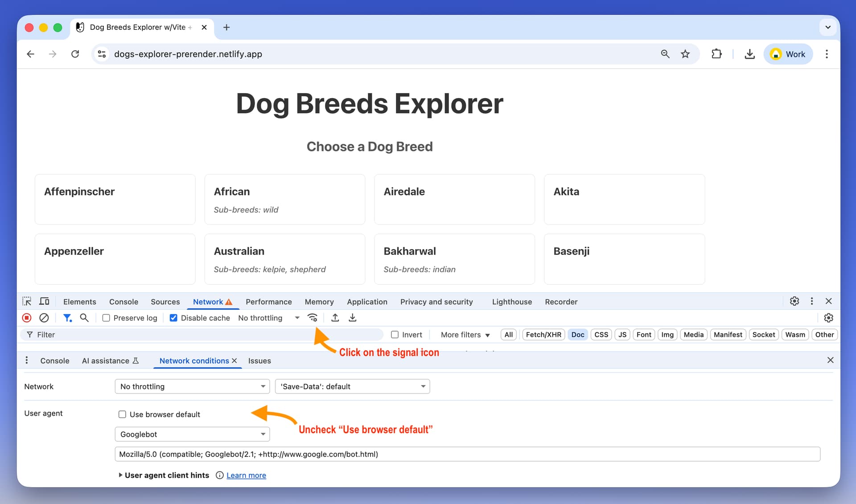Click the user agent string text field

pos(467,454)
